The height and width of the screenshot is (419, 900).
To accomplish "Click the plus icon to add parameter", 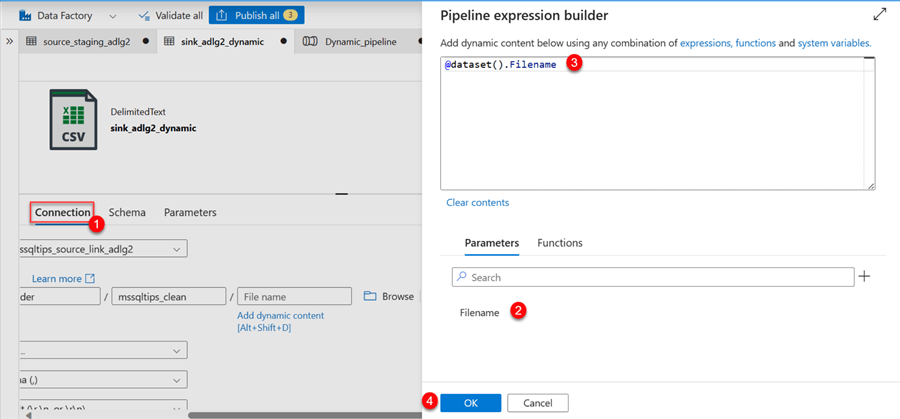I will [x=865, y=277].
